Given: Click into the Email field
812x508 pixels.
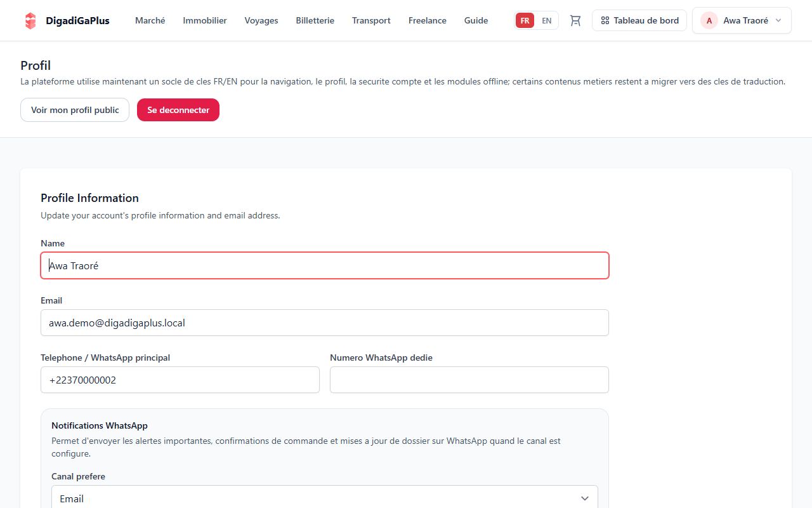Looking at the screenshot, I should click(325, 323).
